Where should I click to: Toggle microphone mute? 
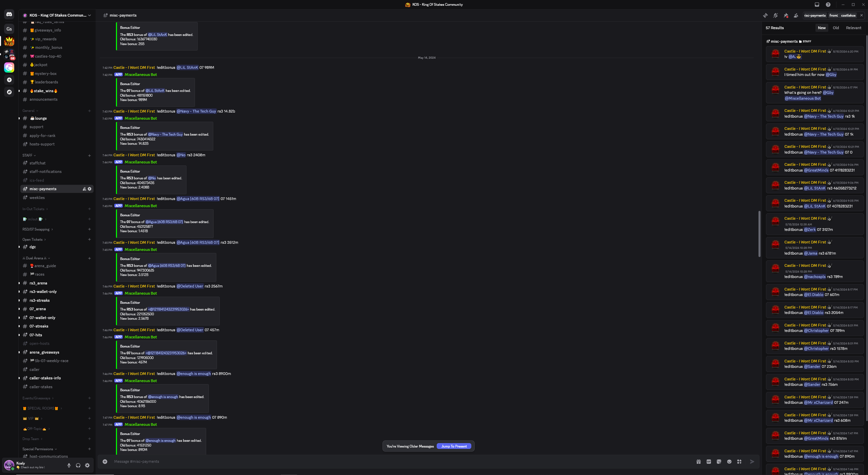tap(69, 465)
